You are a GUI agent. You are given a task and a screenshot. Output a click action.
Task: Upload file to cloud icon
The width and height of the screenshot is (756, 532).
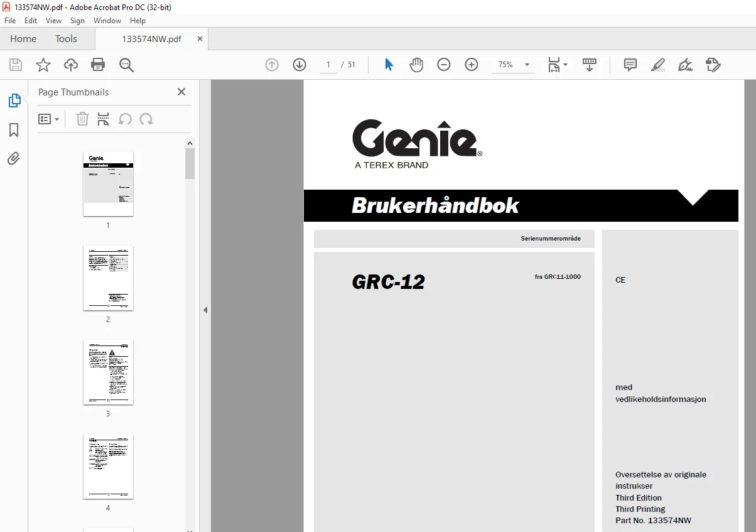tap(71, 65)
